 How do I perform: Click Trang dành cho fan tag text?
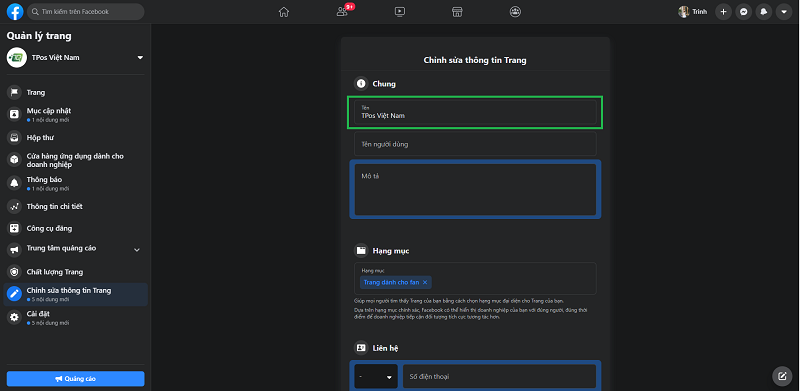click(x=391, y=282)
